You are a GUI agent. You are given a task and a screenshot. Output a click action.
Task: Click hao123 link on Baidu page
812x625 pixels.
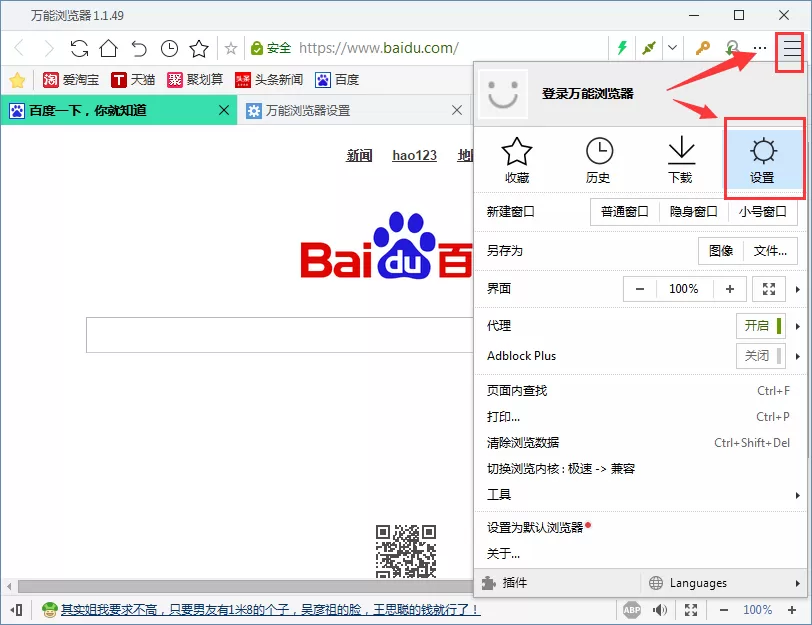414,155
